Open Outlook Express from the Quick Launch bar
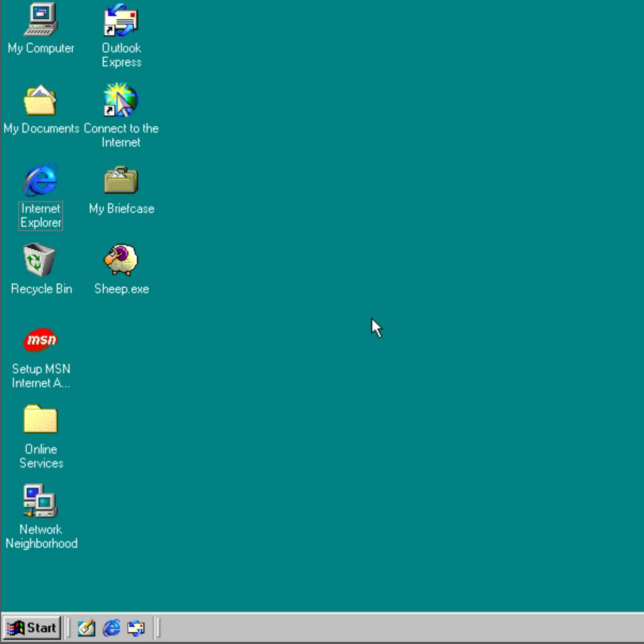 click(x=135, y=628)
